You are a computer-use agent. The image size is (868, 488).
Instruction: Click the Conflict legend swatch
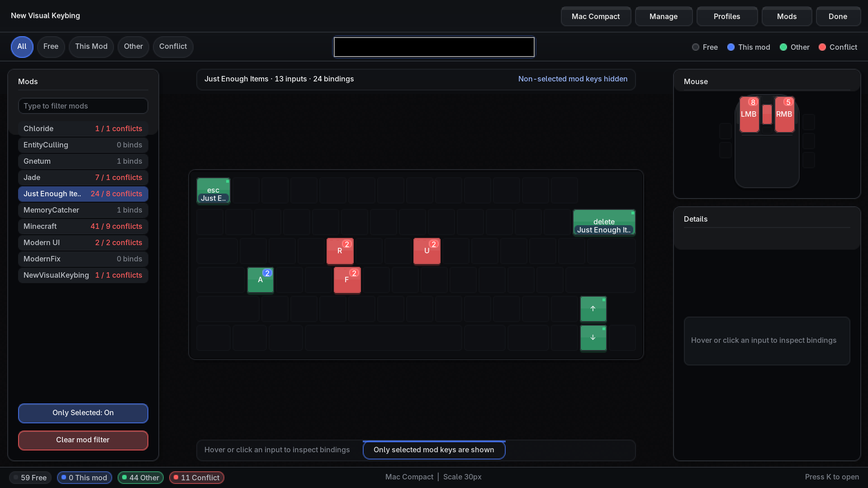[x=822, y=47]
